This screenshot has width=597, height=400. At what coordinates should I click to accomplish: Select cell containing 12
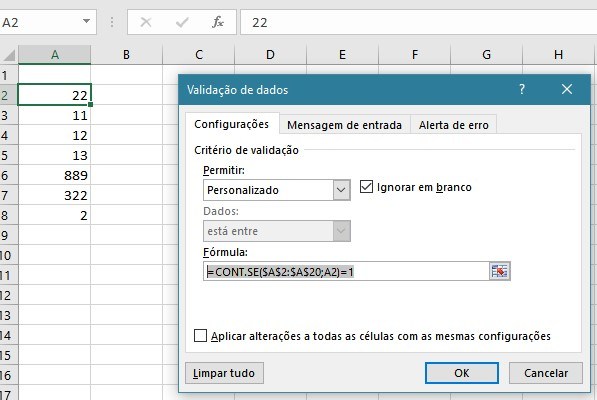pyautogui.click(x=54, y=135)
